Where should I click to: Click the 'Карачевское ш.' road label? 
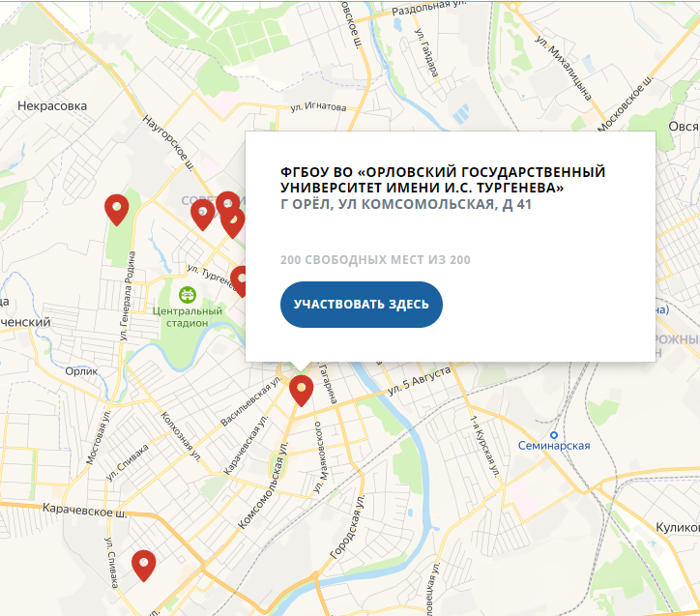85,511
